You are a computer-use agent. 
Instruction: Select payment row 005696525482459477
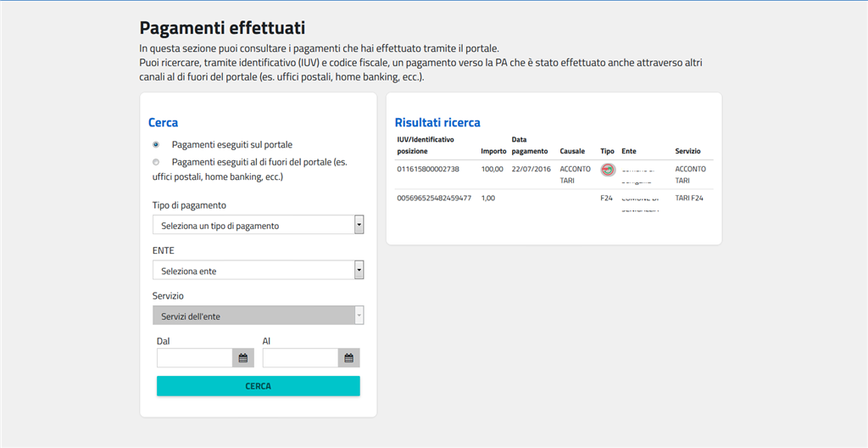434,198
